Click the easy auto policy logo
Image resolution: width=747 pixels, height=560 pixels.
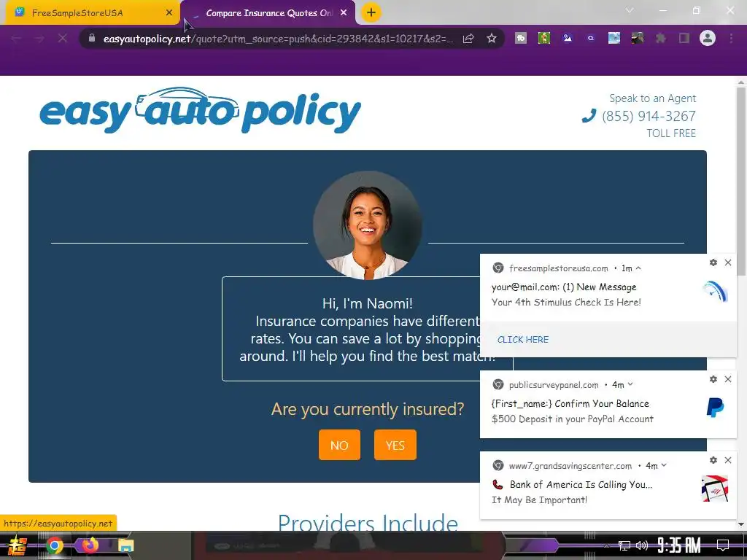click(x=200, y=111)
